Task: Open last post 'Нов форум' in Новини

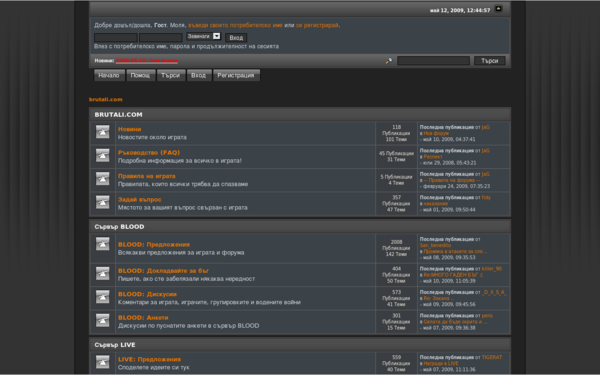Action: coord(436,133)
